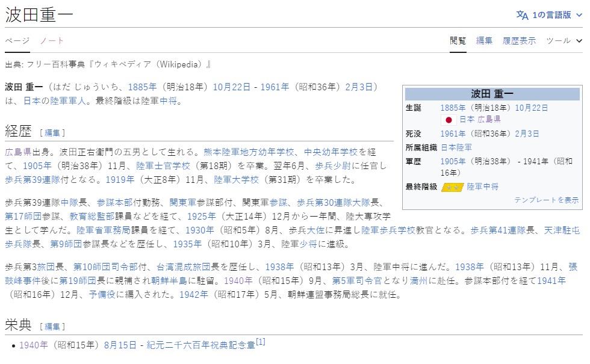Open the 1885年 link in intro
Screen dimensions: 590x364
[x=142, y=87]
